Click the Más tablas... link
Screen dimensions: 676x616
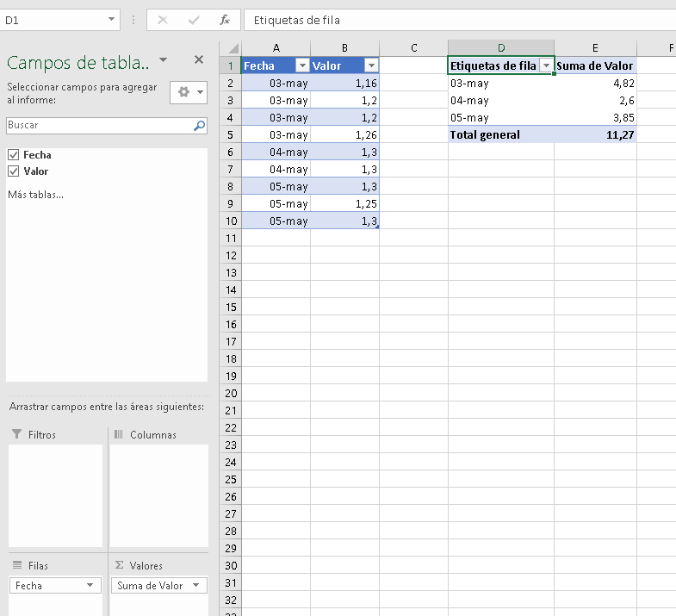(36, 195)
